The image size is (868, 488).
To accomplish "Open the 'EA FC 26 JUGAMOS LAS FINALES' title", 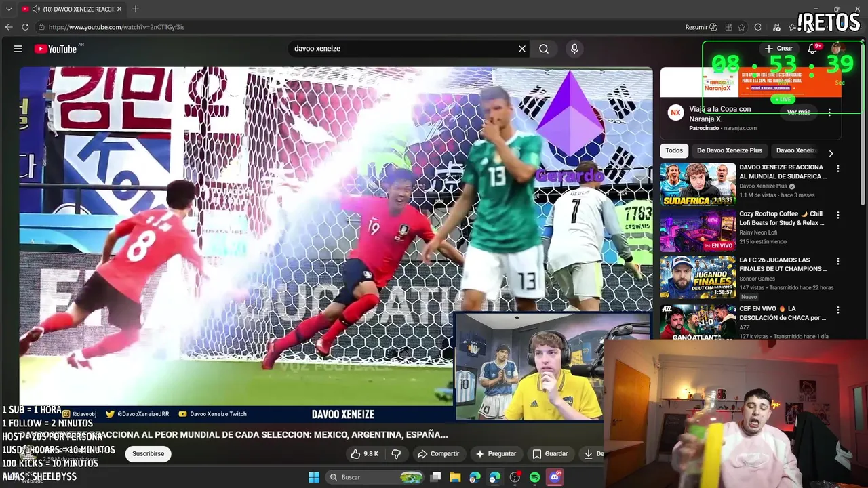I will pyautogui.click(x=783, y=264).
